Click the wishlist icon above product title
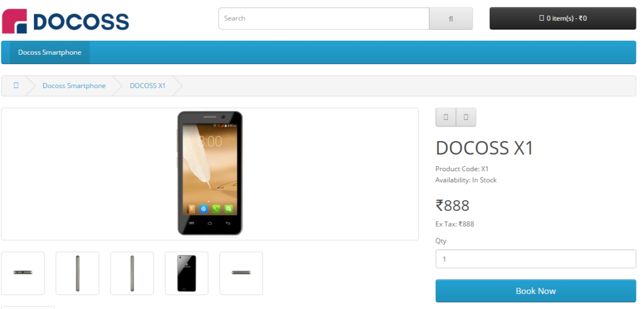 tap(446, 117)
